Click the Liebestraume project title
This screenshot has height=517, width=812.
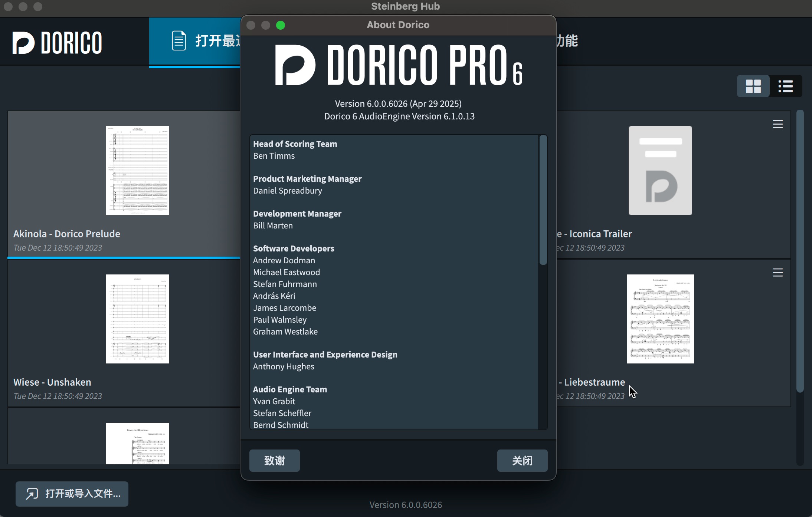tap(592, 382)
